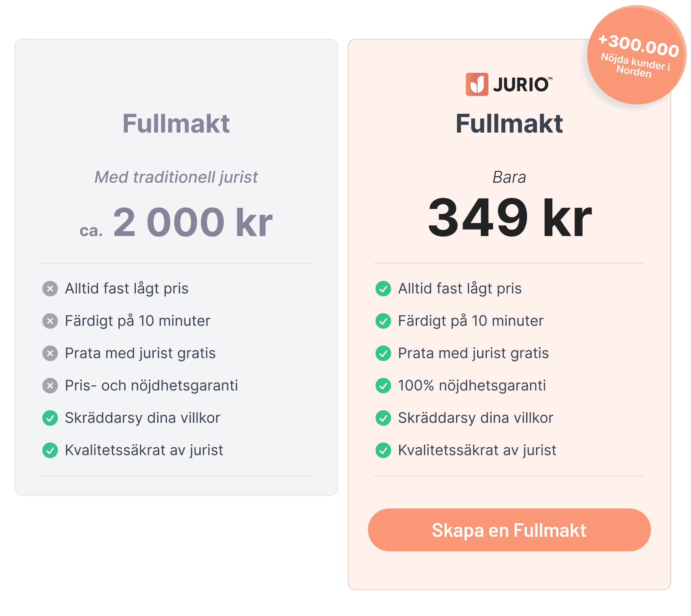
Task: Click green check beside Jurio Prata med jurist gratis
Action: tap(383, 353)
